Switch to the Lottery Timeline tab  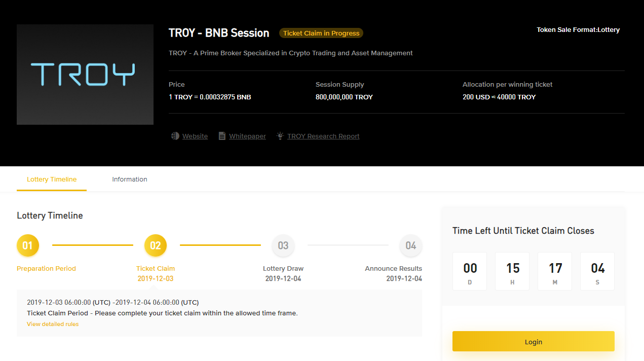coord(52,179)
